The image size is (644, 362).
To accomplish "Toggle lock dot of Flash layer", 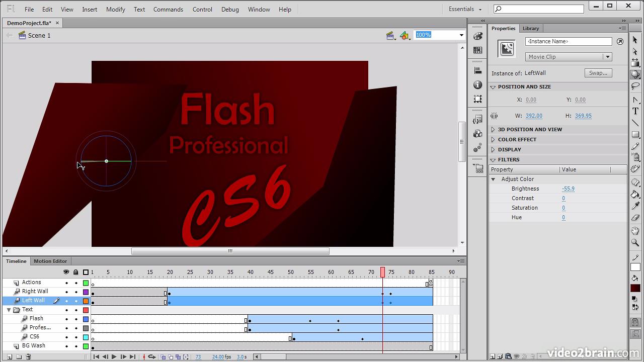I will click(x=76, y=319).
